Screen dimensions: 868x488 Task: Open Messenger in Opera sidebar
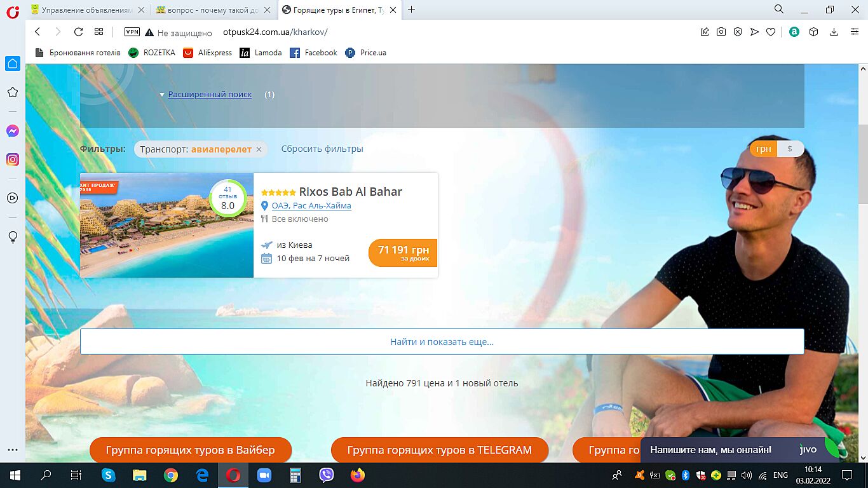coord(13,131)
